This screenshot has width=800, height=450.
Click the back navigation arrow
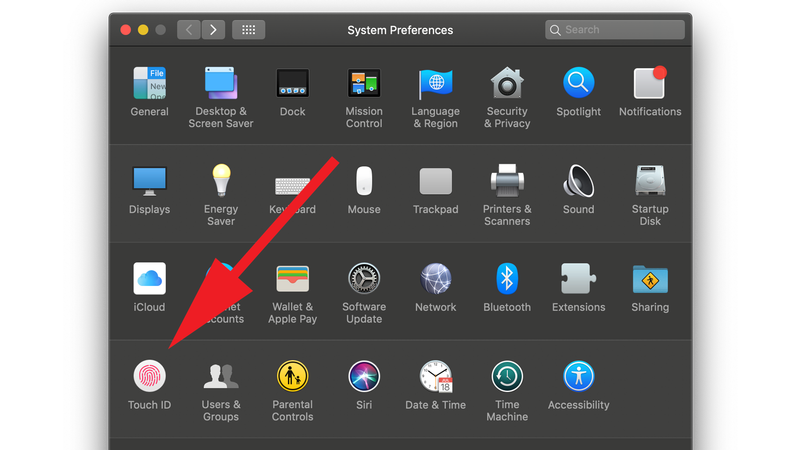189,30
